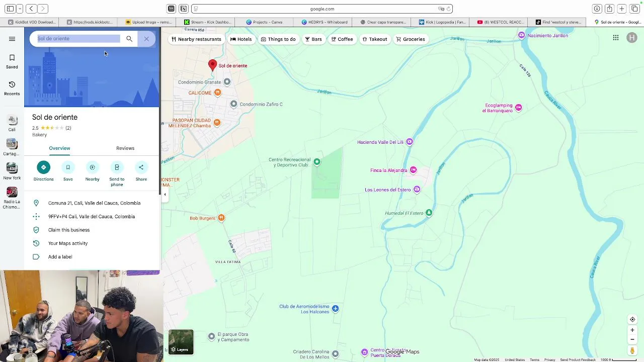Filter by Groceries chip
The height and width of the screenshot is (362, 644).
[411, 39]
